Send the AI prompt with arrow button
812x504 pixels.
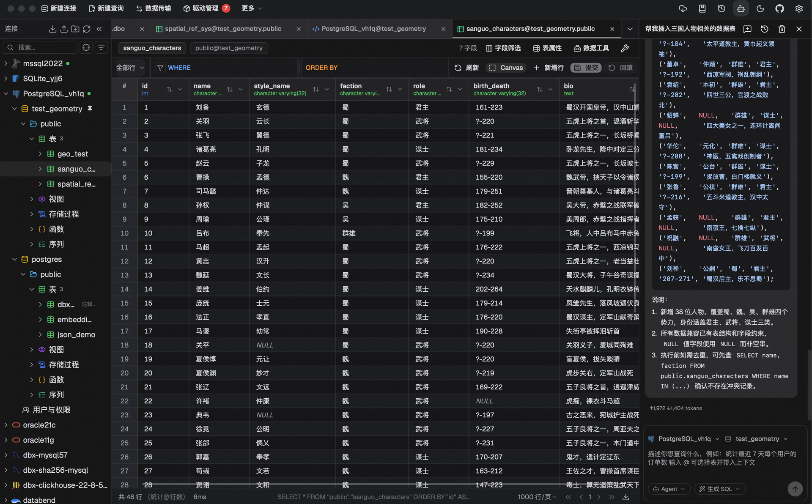(x=795, y=489)
